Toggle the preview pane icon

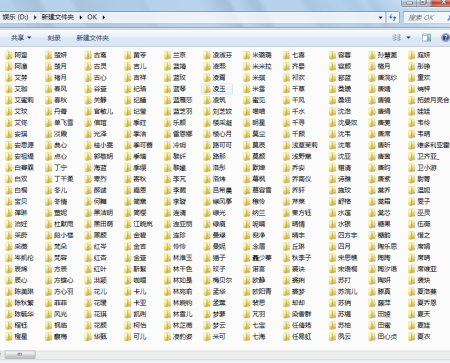pos(426,38)
